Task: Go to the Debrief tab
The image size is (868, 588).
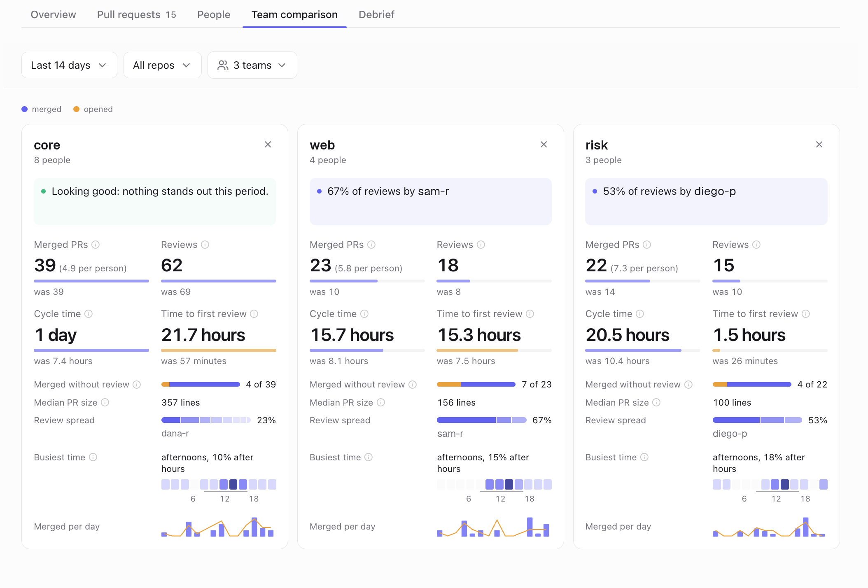Action: point(376,14)
